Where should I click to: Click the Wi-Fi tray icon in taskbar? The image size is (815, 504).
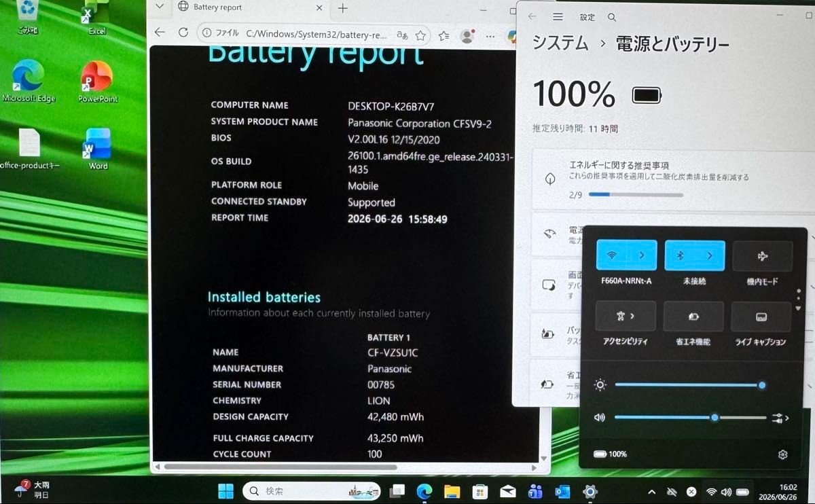click(711, 491)
